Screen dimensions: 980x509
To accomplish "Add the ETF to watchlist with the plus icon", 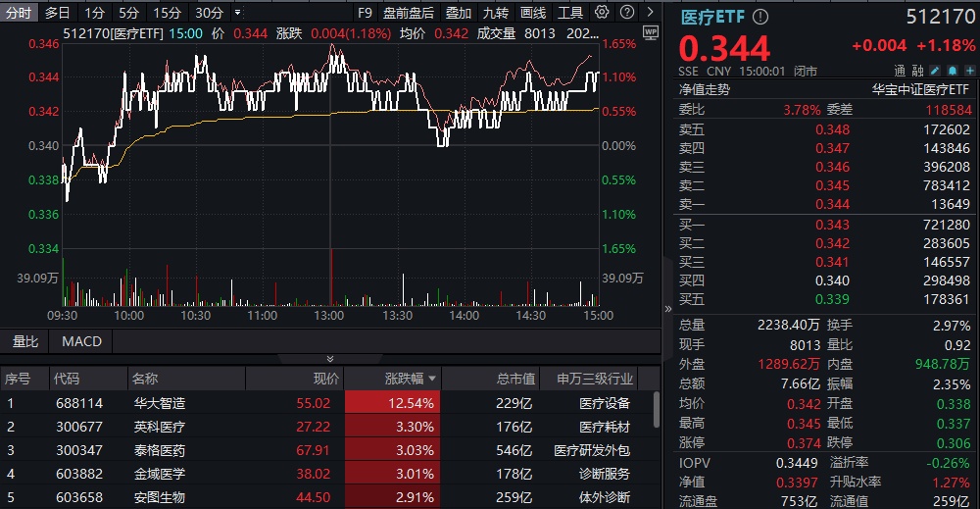I will [x=970, y=71].
